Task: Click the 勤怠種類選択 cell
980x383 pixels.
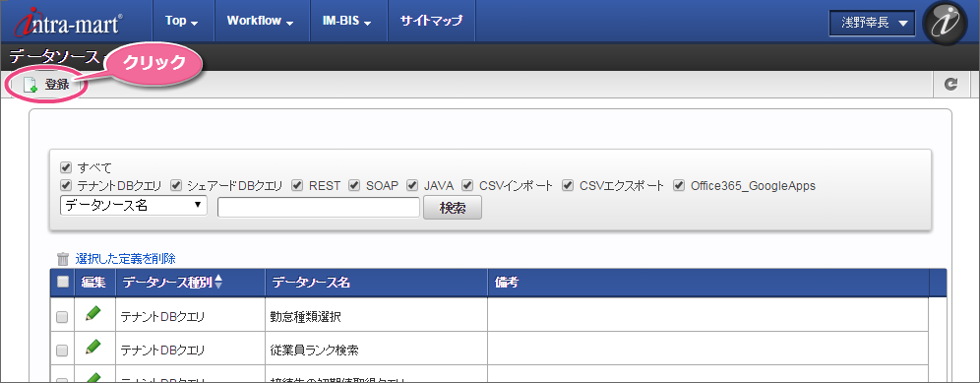Action: pyautogui.click(x=376, y=315)
